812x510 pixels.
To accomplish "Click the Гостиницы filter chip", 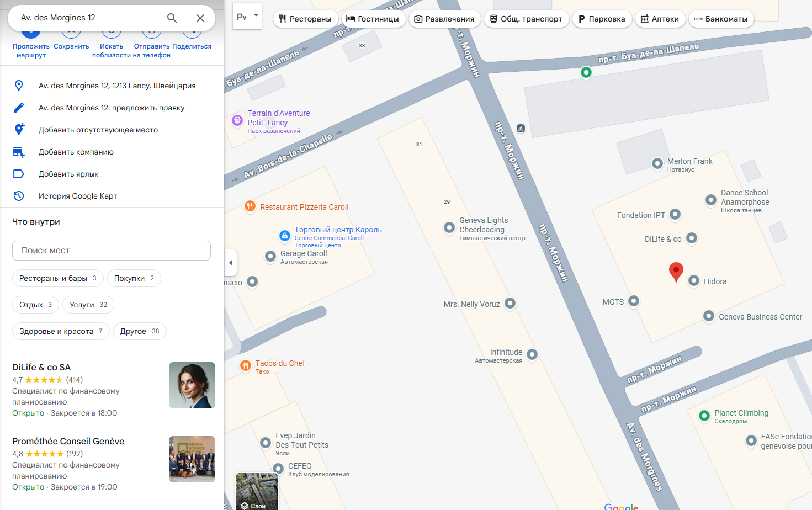I will click(x=373, y=19).
